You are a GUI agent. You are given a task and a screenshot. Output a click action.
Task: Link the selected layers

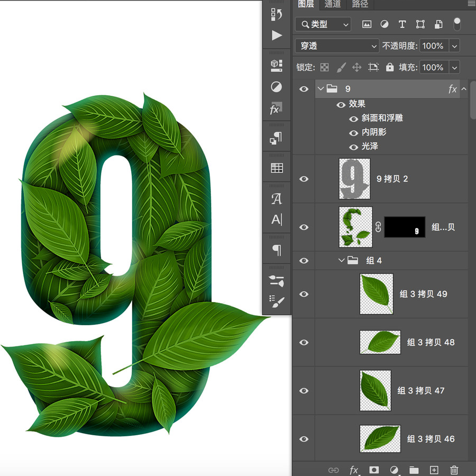[333, 470]
